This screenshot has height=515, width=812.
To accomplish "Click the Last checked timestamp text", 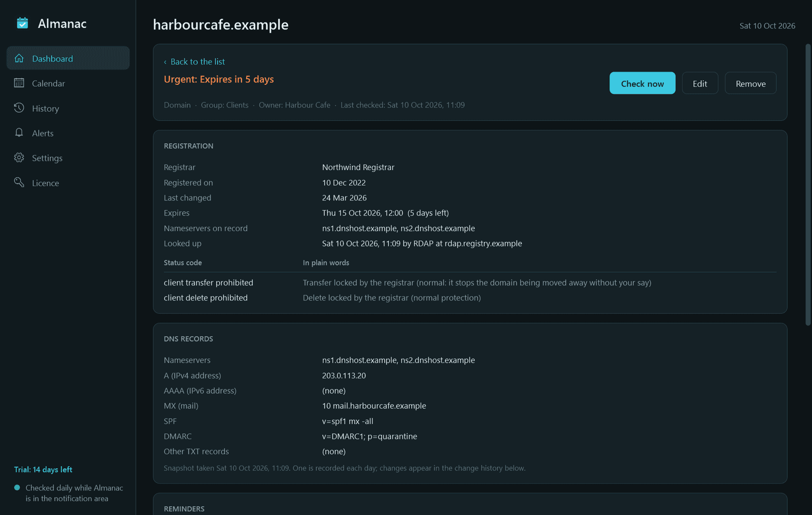I will [x=402, y=105].
